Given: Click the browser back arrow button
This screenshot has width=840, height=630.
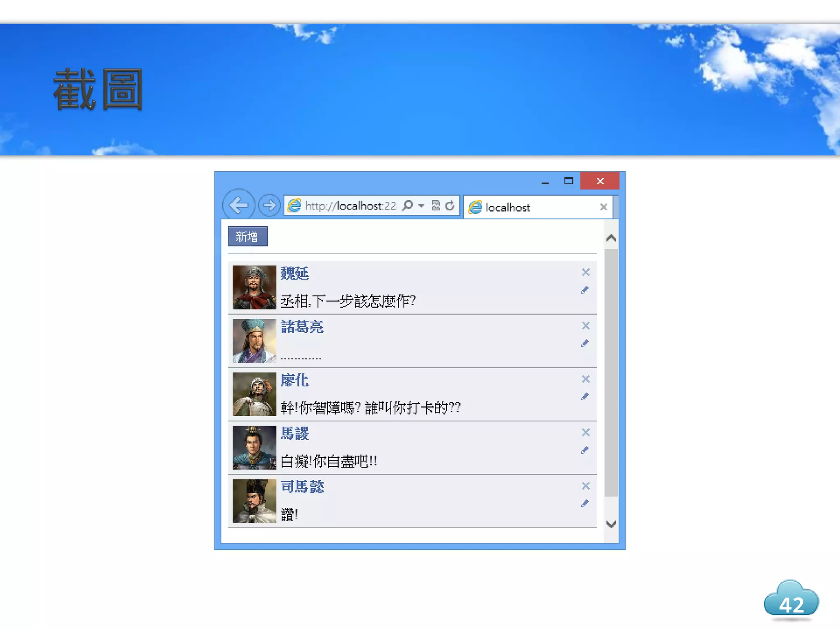Looking at the screenshot, I should [238, 205].
